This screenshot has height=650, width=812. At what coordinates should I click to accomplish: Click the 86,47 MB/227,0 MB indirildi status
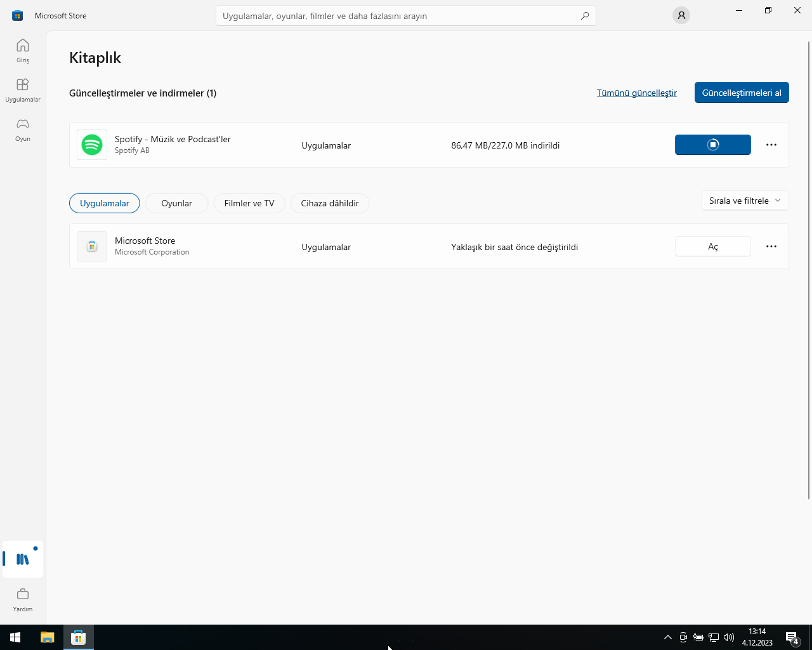coord(506,145)
